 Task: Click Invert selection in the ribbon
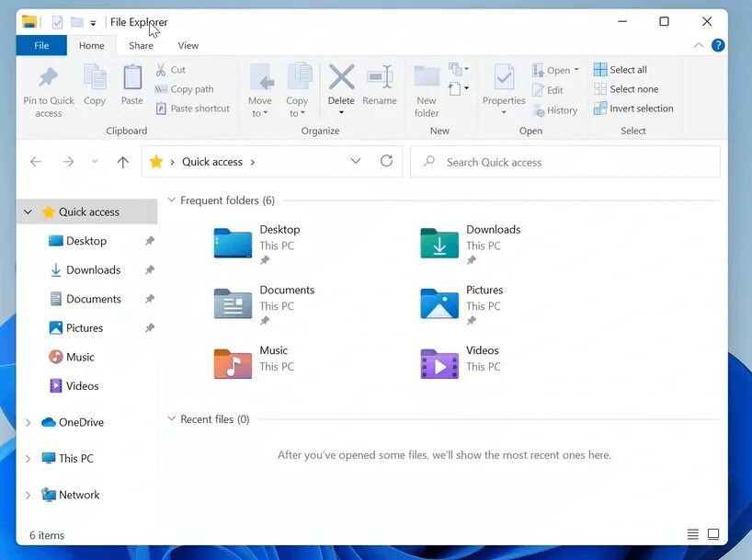[x=633, y=108]
